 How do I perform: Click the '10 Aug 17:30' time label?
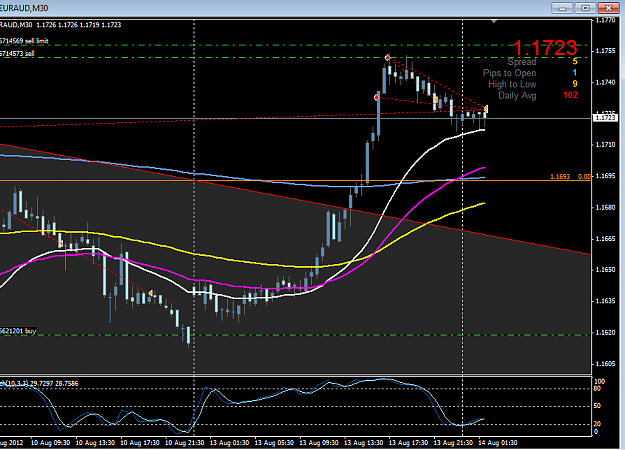click(140, 443)
